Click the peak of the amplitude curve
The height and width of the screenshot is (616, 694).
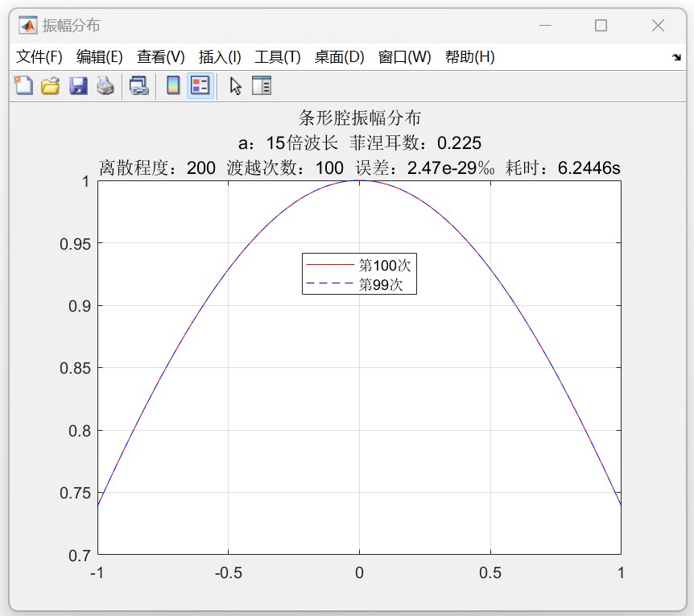(x=359, y=180)
